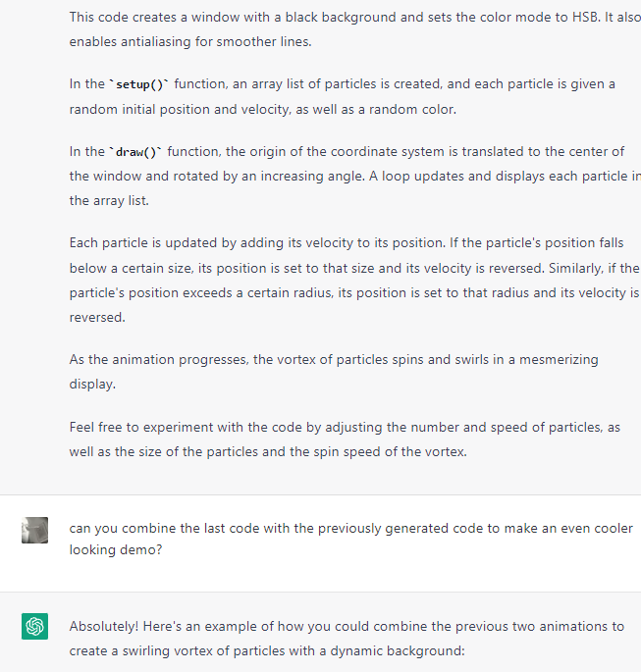Click the word "reversed." ending the paragraph

pos(97,317)
